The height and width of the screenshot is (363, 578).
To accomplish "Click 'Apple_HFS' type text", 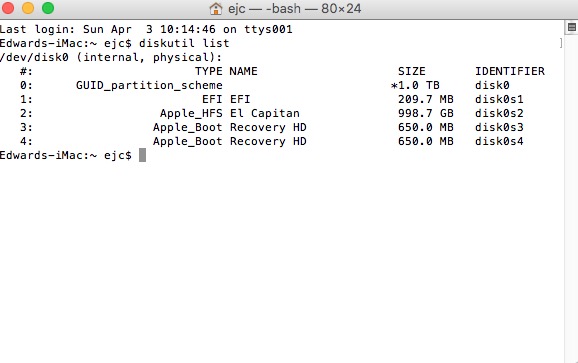I will tap(191, 114).
